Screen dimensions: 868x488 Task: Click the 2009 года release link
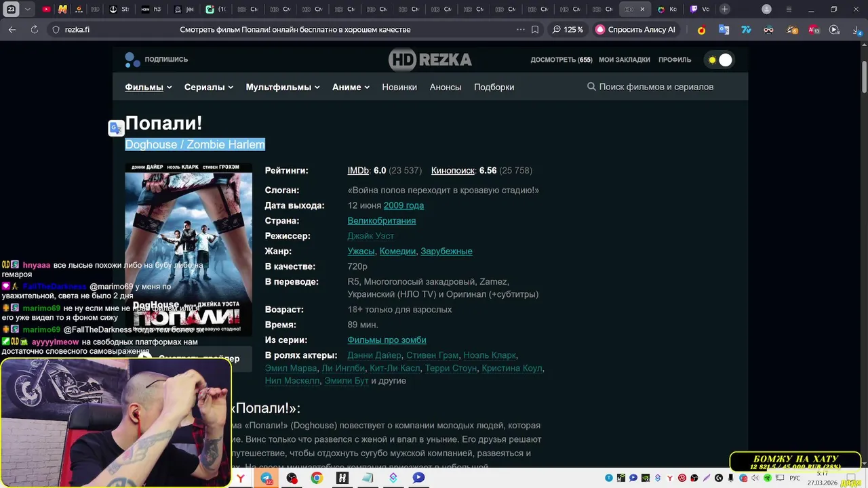(403, 205)
